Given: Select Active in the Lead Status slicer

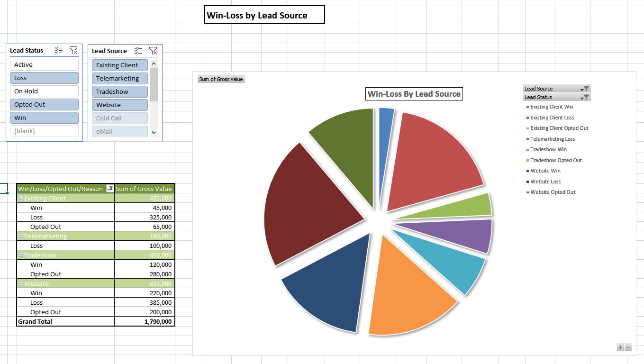Looking at the screenshot, I should coord(44,64).
